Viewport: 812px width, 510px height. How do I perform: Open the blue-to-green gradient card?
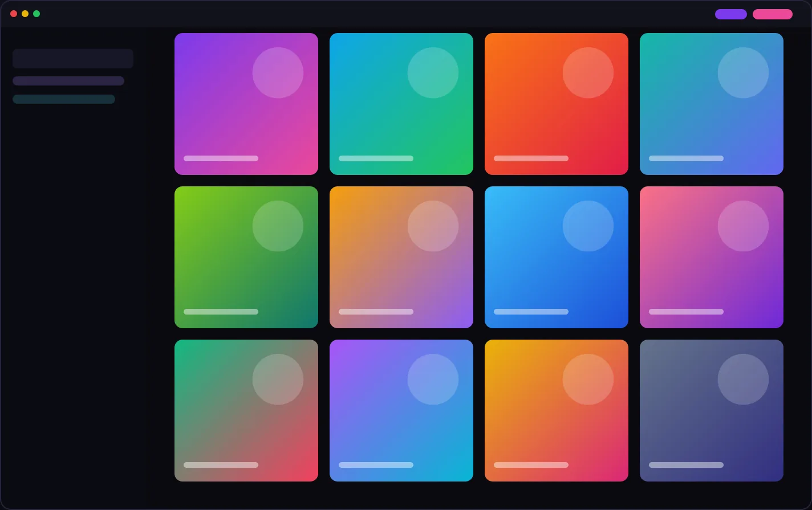(401, 104)
